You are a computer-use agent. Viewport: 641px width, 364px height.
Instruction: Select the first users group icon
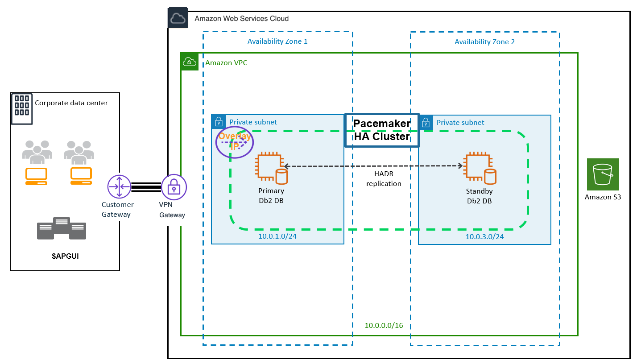(37, 150)
